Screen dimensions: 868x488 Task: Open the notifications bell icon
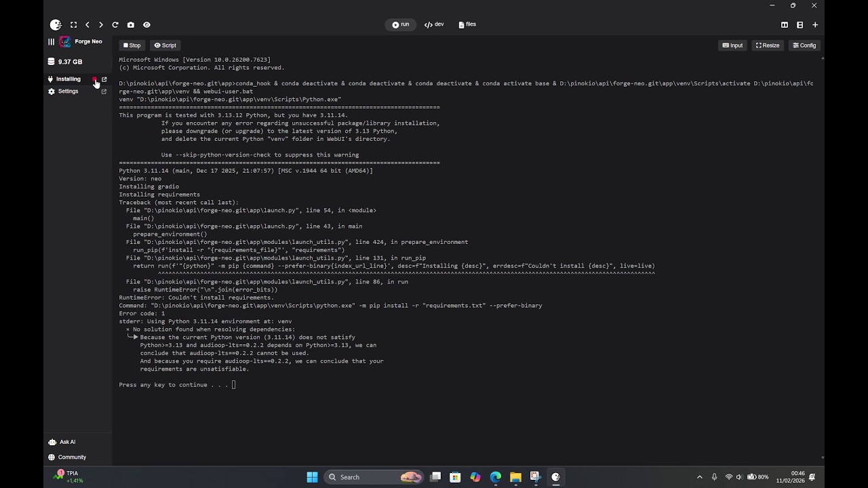tap(812, 477)
